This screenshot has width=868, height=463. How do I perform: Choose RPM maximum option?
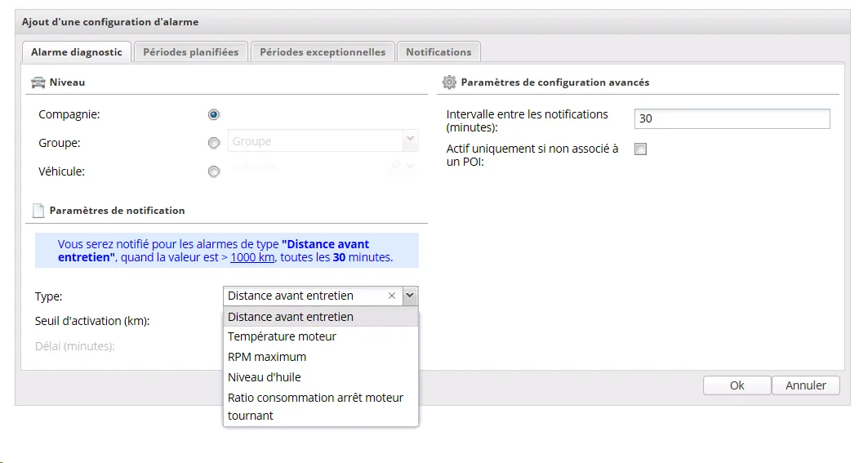tap(321, 357)
